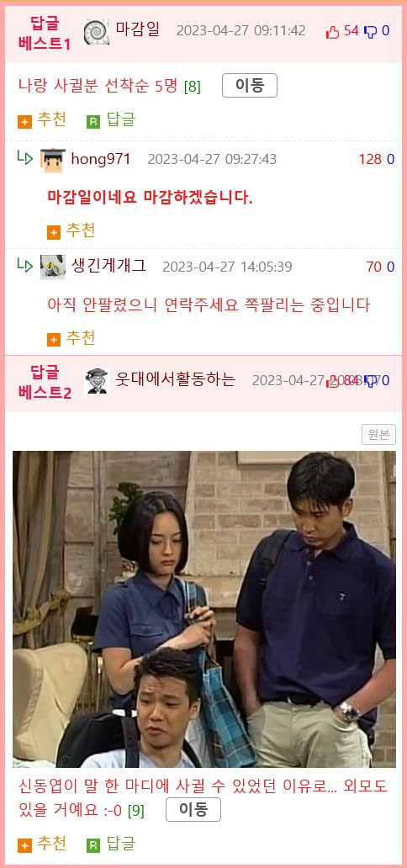Click thumbs-up icon on 마감일 comment
This screenshot has height=868, width=407.
332,32
